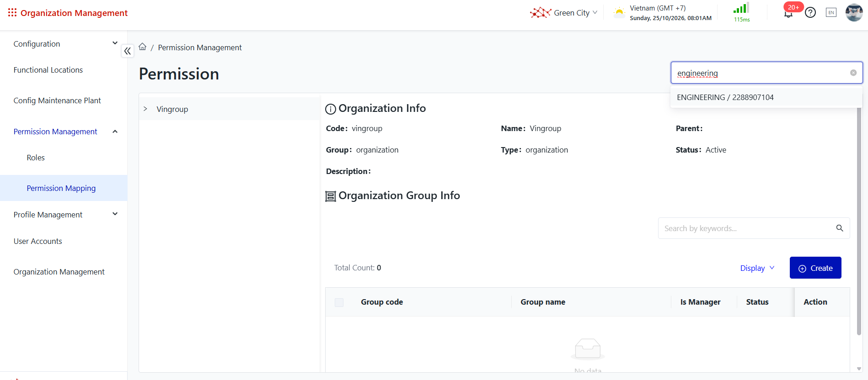Click the Organization Info icon

tap(330, 109)
